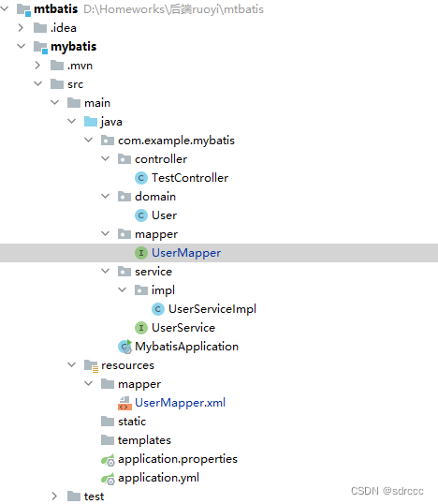Viewport: 438px width, 504px height.
Task: Click the impl package icon
Action: coord(141,290)
